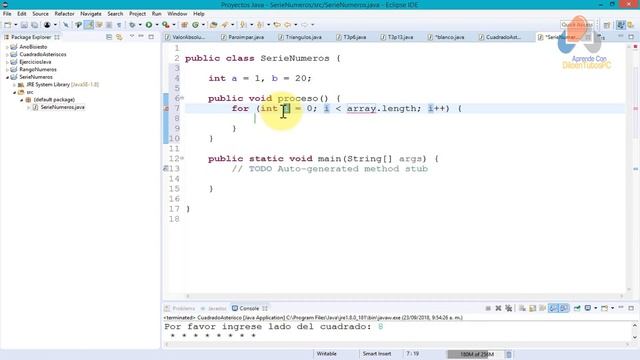Viewport: 640px width, 360px height.
Task: Click the Open Perspective icon
Action: tap(607, 25)
